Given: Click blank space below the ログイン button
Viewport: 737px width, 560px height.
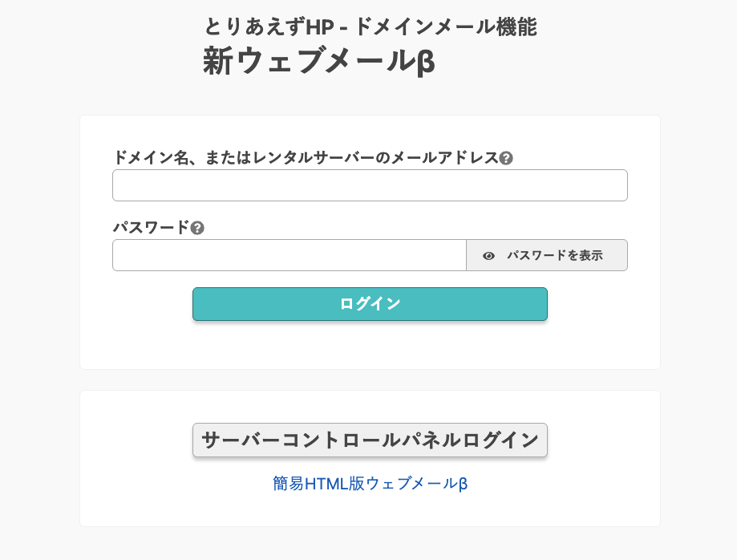Looking at the screenshot, I should pos(370,345).
